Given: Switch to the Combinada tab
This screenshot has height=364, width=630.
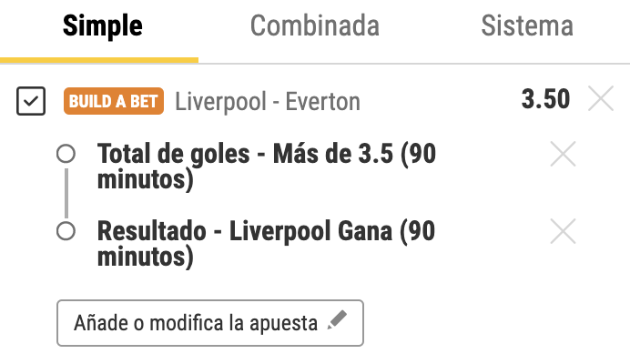Looking at the screenshot, I should 314,26.
